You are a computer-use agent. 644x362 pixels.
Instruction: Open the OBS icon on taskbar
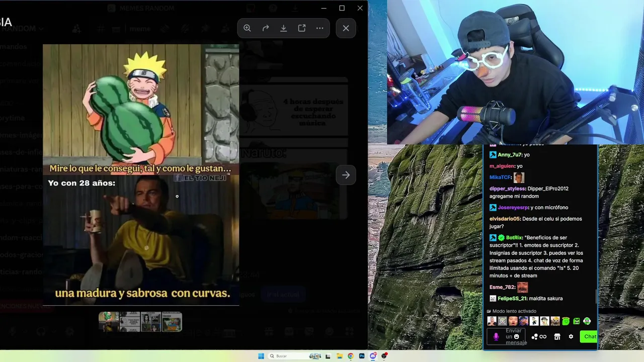384,356
